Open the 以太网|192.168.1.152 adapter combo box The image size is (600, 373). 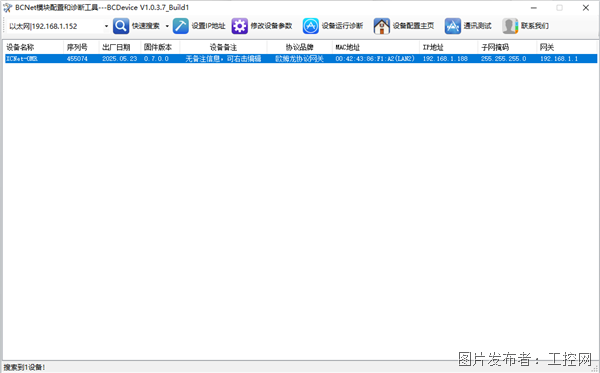click(x=58, y=26)
